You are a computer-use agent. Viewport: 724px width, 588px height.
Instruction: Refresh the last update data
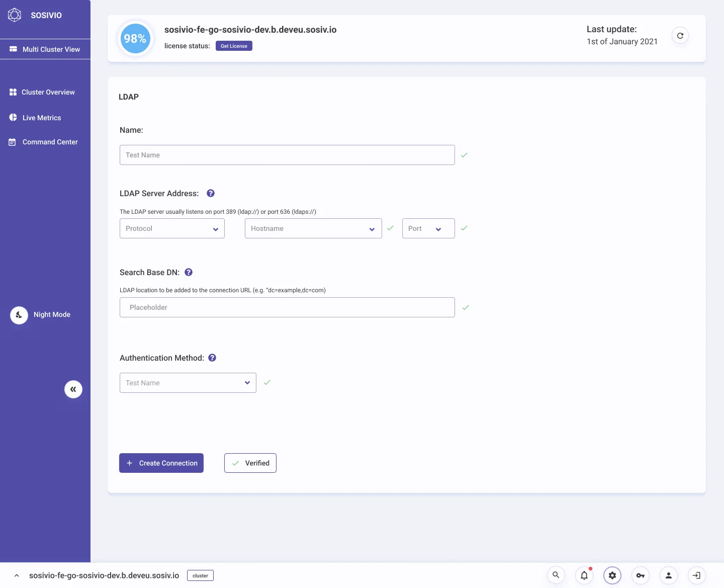[x=680, y=36]
